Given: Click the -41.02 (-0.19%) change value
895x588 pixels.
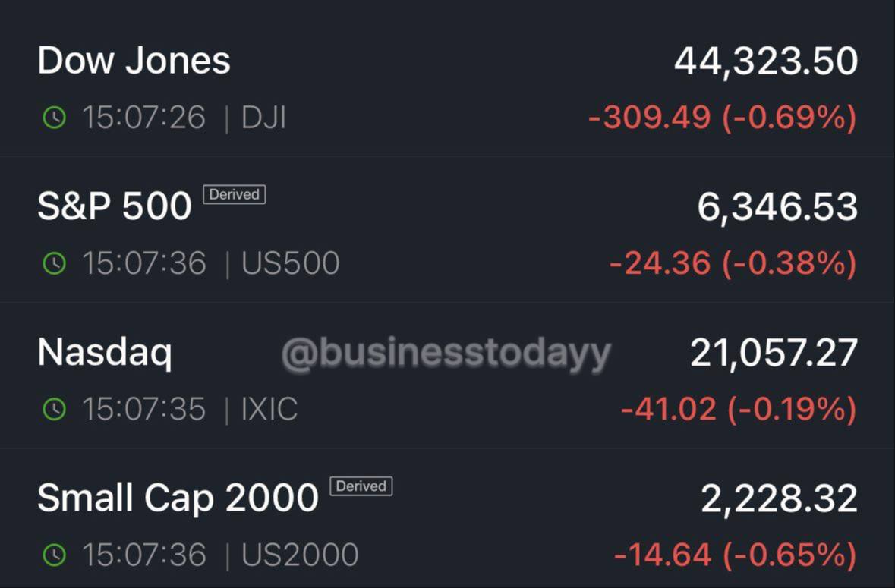Looking at the screenshot, I should pos(739,410).
